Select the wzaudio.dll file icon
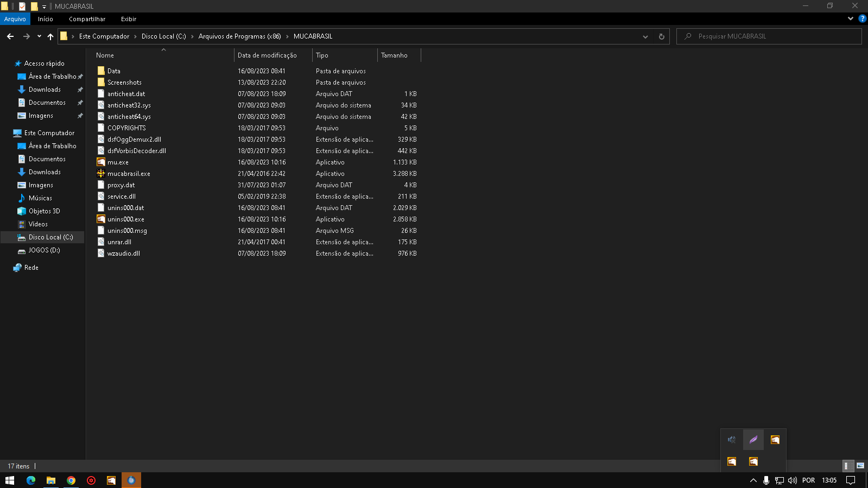This screenshot has height=488, width=868. (101, 253)
